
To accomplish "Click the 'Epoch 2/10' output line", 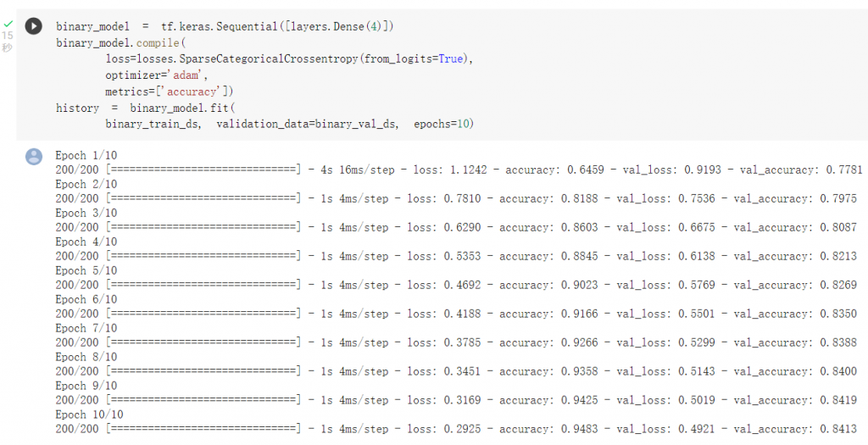I will [86, 184].
